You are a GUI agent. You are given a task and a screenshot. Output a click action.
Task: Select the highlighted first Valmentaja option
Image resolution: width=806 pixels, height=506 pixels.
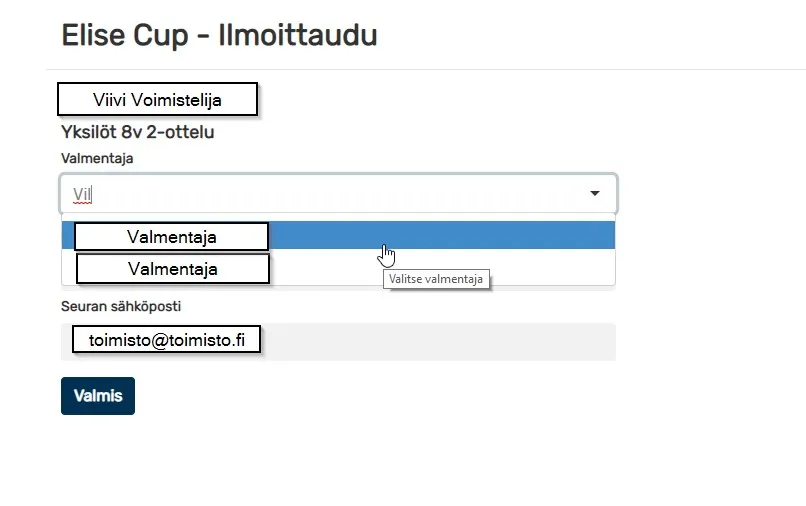coord(338,236)
